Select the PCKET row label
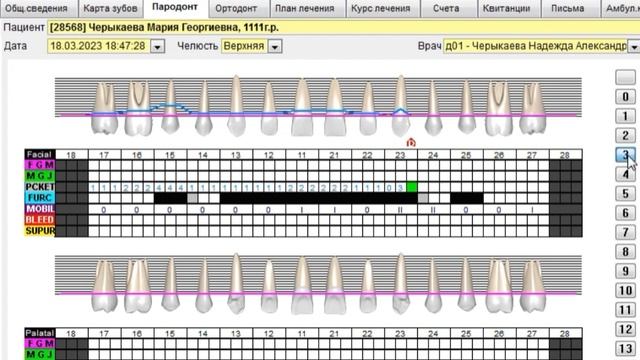The image size is (640, 360). tap(40, 187)
